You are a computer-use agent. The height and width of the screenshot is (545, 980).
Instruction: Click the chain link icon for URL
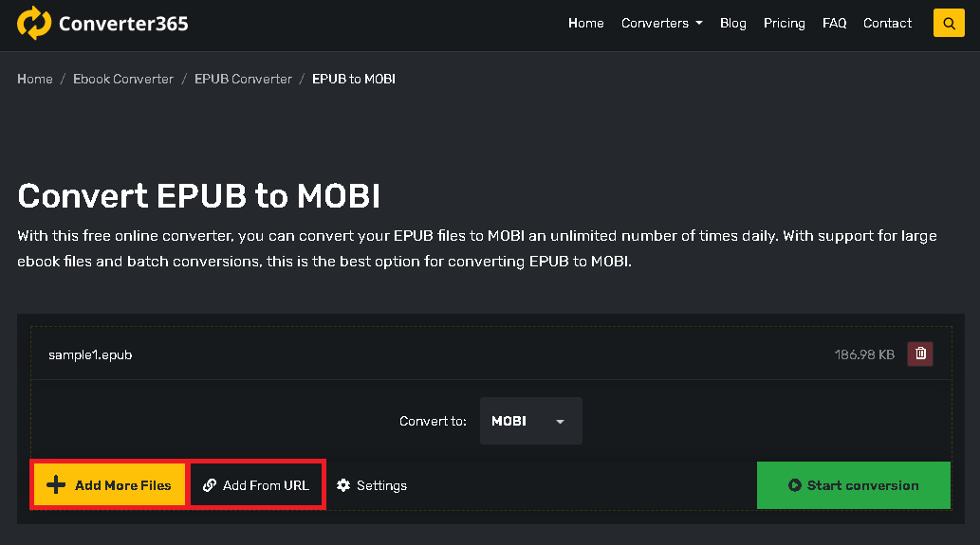210,485
